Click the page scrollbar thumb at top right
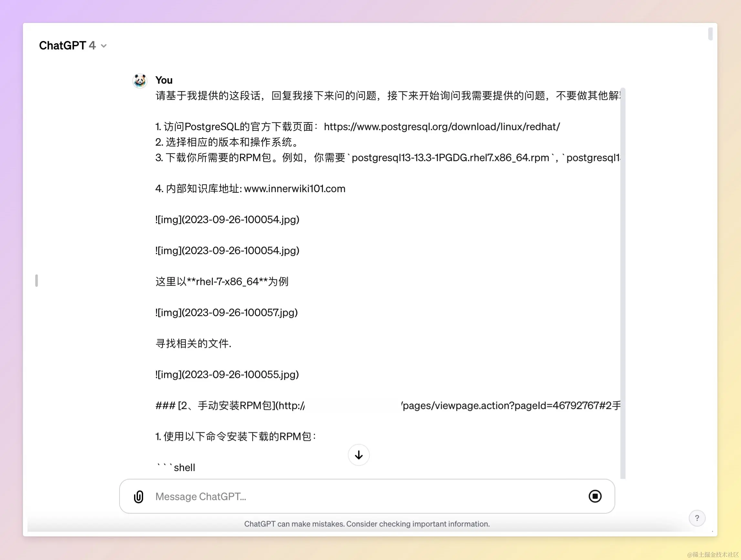 click(710, 34)
